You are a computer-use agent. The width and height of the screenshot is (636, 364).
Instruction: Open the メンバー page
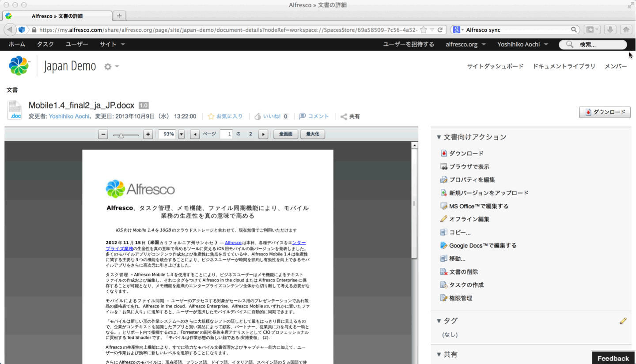616,66
